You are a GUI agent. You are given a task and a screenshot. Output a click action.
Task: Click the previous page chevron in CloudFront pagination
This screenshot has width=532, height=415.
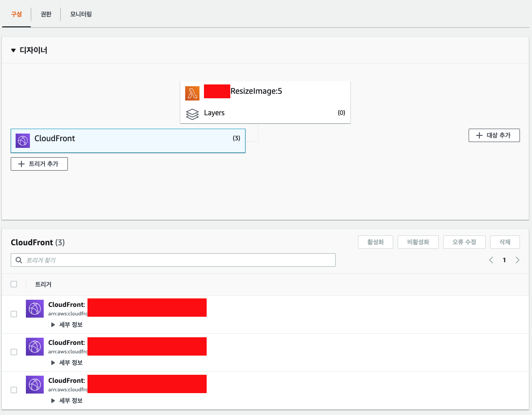[x=491, y=260]
